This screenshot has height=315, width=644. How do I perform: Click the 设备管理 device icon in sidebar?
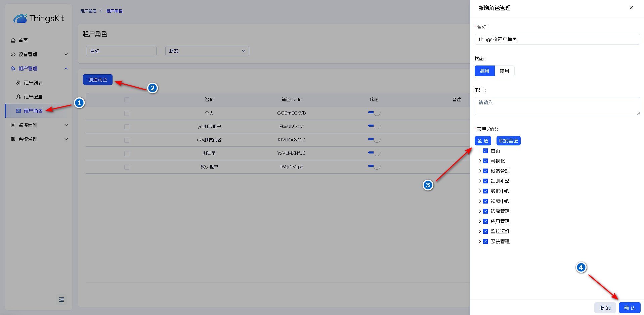tap(13, 54)
